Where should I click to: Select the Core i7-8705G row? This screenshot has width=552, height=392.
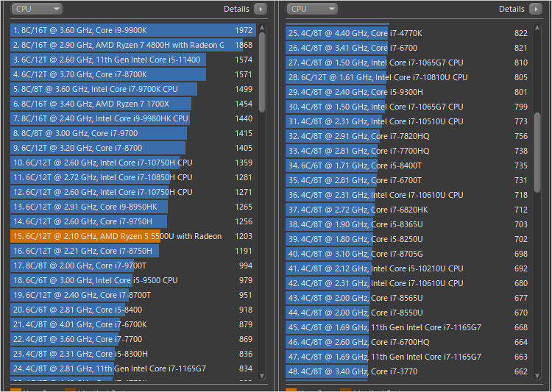pyautogui.click(x=408, y=254)
